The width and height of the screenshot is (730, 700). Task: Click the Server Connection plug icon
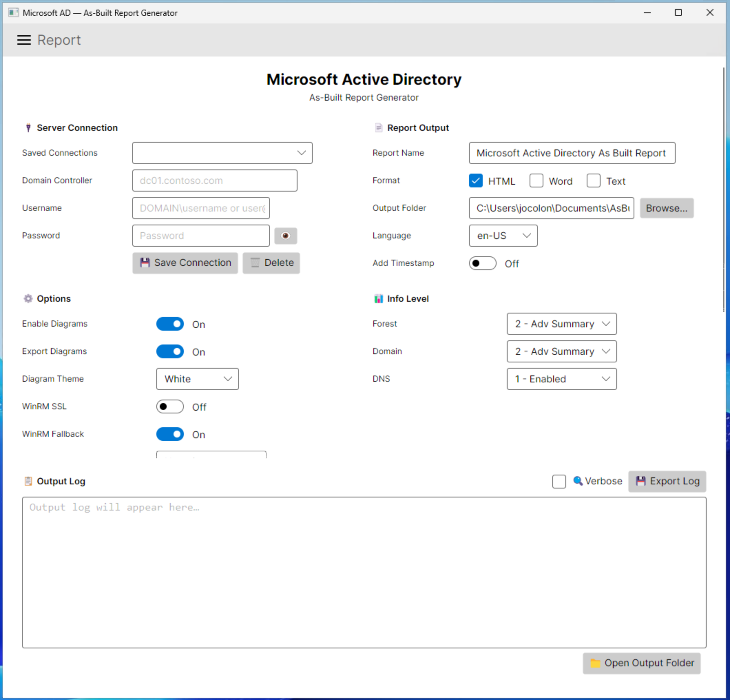click(x=28, y=128)
